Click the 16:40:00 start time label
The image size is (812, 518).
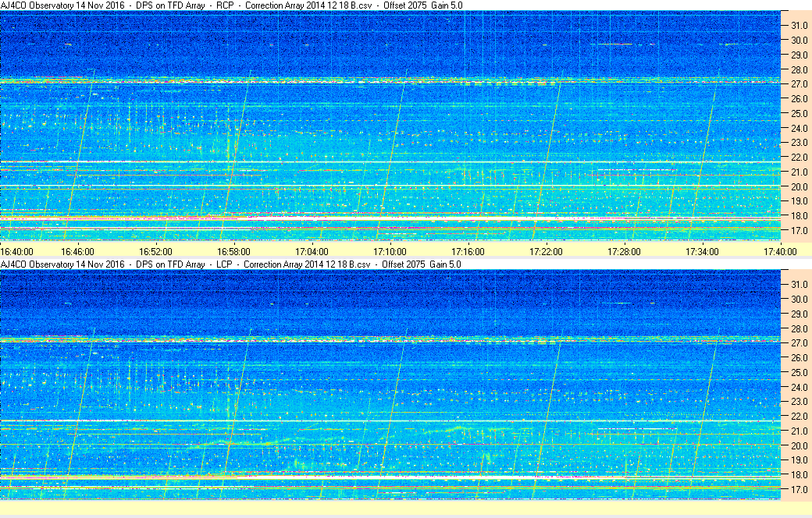16,252
